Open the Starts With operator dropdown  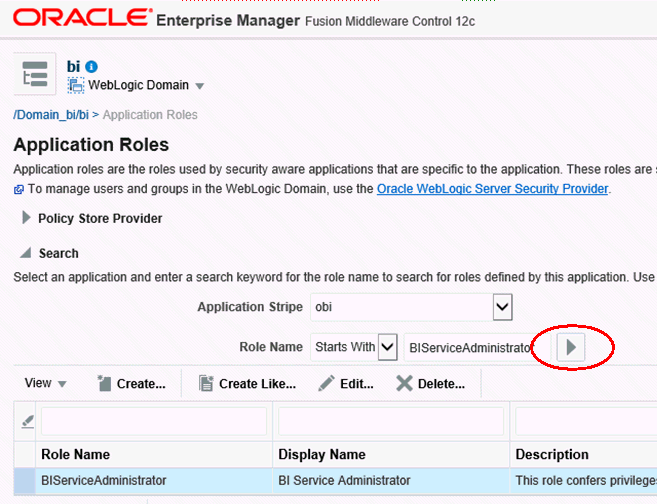388,347
